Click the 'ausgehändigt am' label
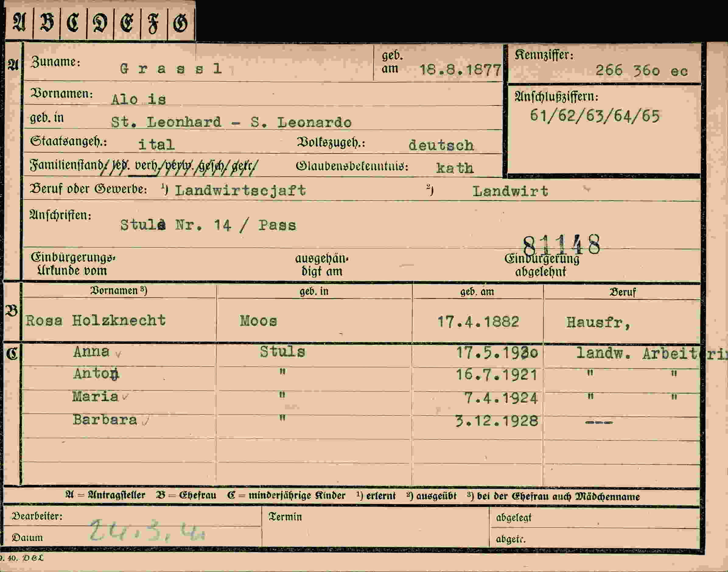Image resolution: width=728 pixels, height=572 pixels. 322,265
